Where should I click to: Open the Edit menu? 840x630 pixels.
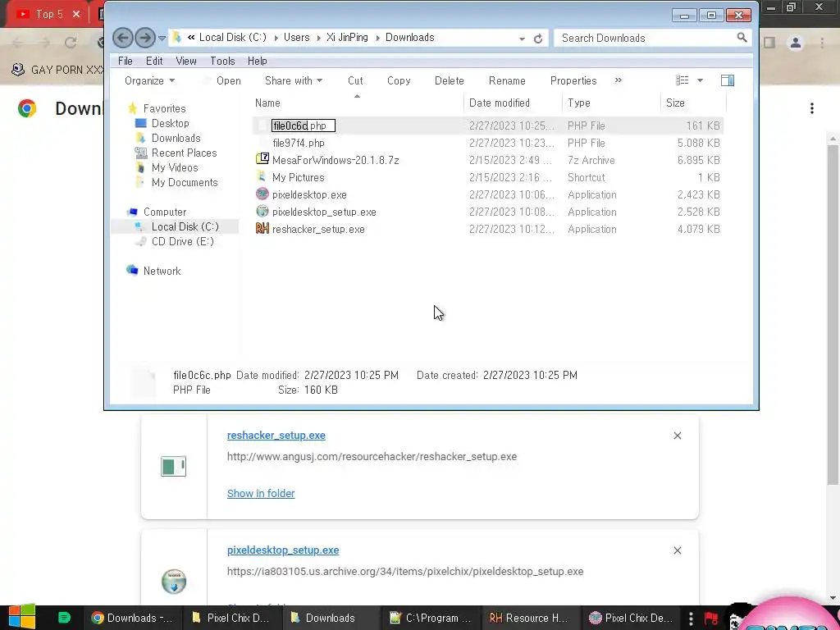154,61
